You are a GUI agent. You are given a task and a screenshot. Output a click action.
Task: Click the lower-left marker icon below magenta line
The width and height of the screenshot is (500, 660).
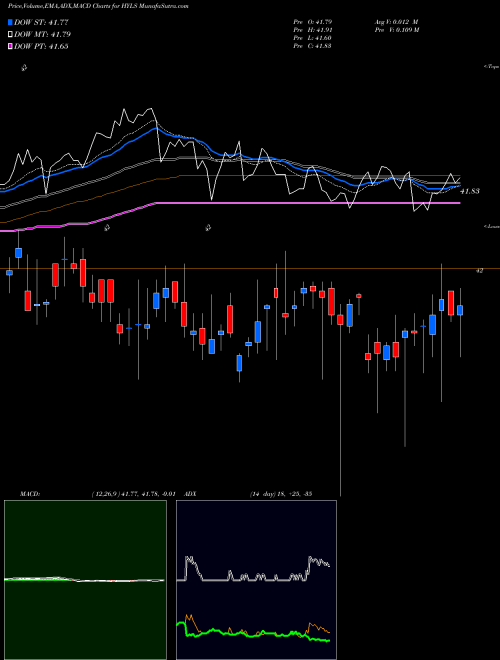(x=107, y=228)
